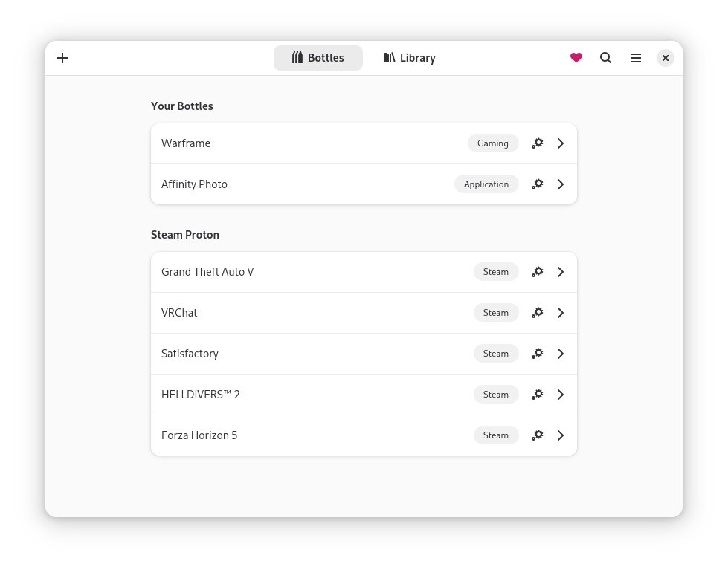Open Affinity Photo via its chevron arrow
The height and width of the screenshot is (567, 728).
561,184
